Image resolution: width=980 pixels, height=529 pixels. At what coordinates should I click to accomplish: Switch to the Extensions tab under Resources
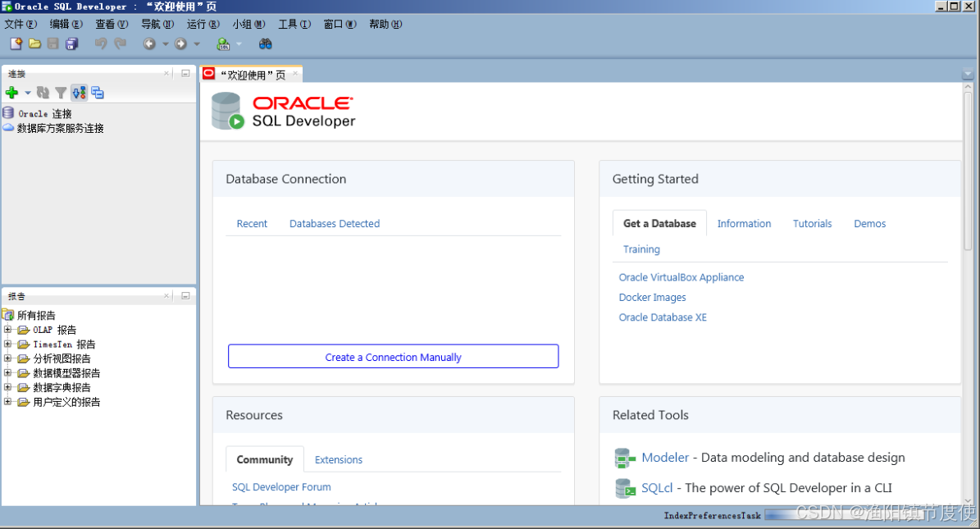(339, 459)
